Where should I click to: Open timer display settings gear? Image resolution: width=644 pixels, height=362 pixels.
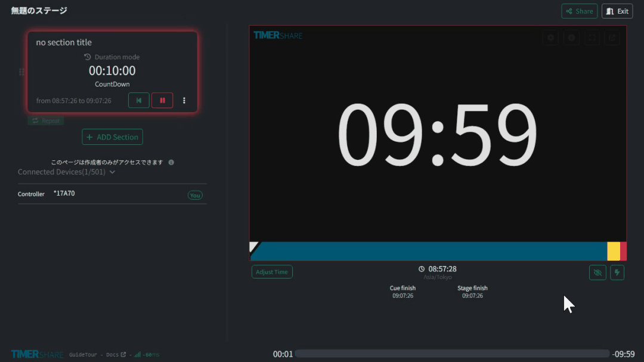coord(550,38)
